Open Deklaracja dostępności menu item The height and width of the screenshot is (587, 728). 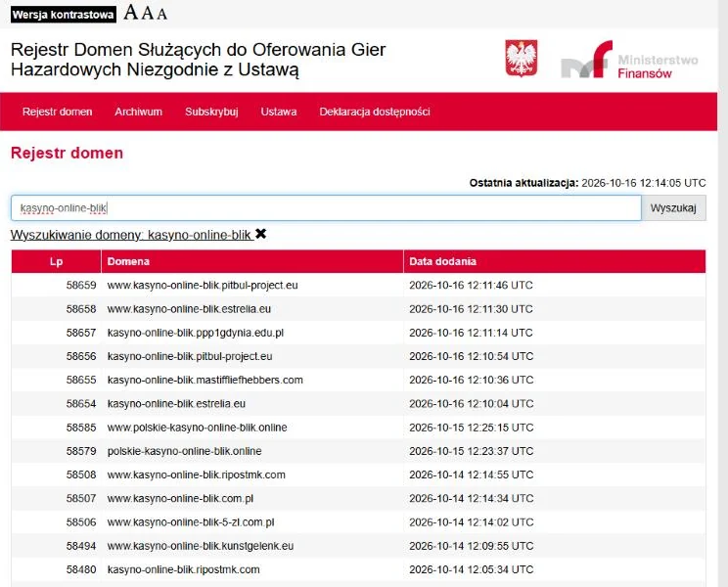374,112
